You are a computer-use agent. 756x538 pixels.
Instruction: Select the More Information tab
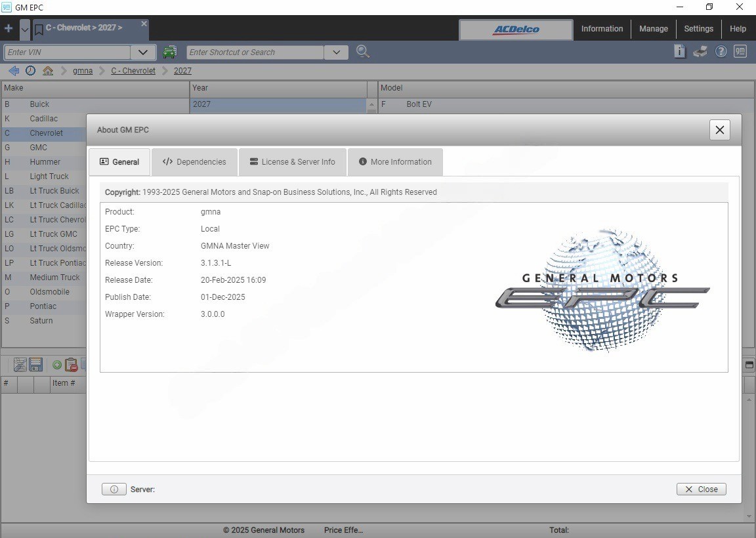pyautogui.click(x=395, y=161)
